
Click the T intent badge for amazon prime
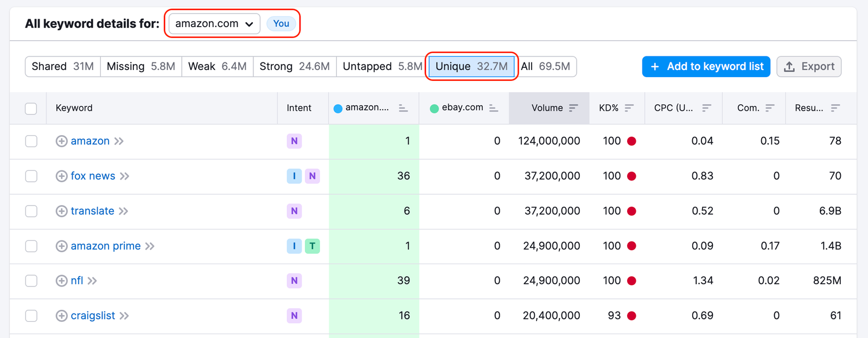(x=312, y=246)
